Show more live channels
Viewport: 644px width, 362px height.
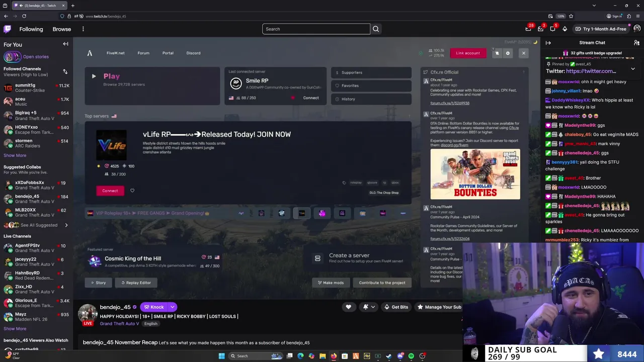point(15,329)
